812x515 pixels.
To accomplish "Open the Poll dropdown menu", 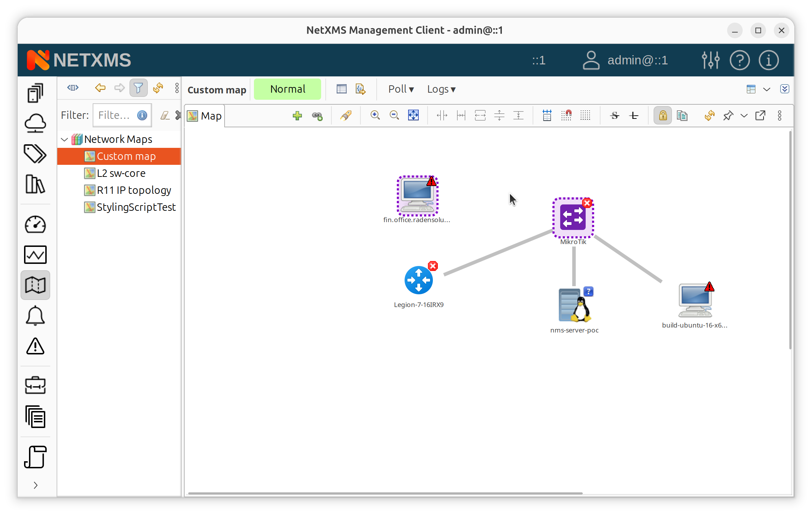I will 401,89.
